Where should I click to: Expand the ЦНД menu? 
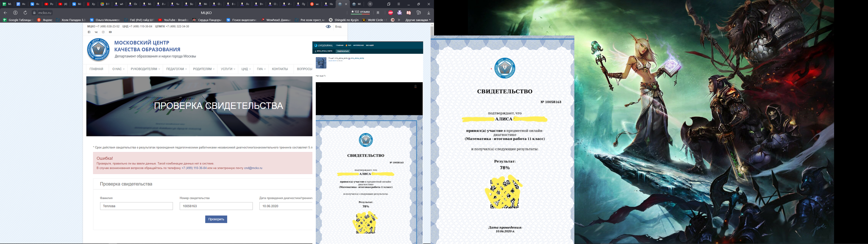tap(246, 69)
